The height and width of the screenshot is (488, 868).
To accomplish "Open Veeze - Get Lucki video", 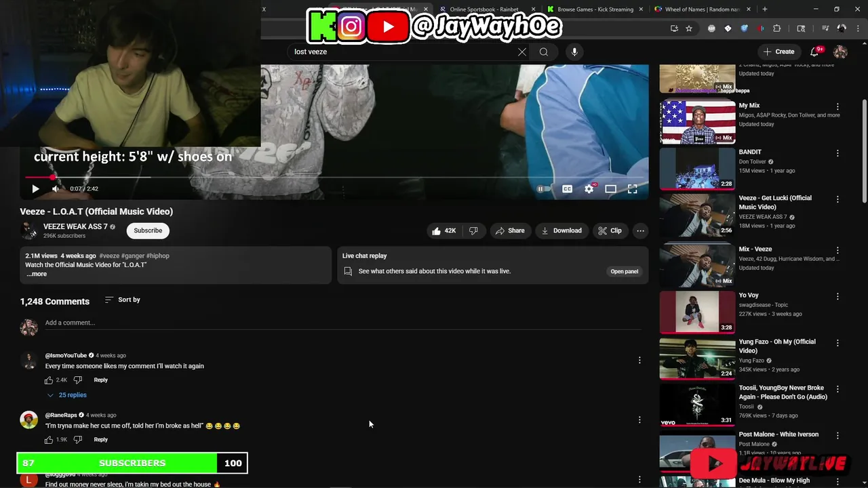I will tap(697, 214).
